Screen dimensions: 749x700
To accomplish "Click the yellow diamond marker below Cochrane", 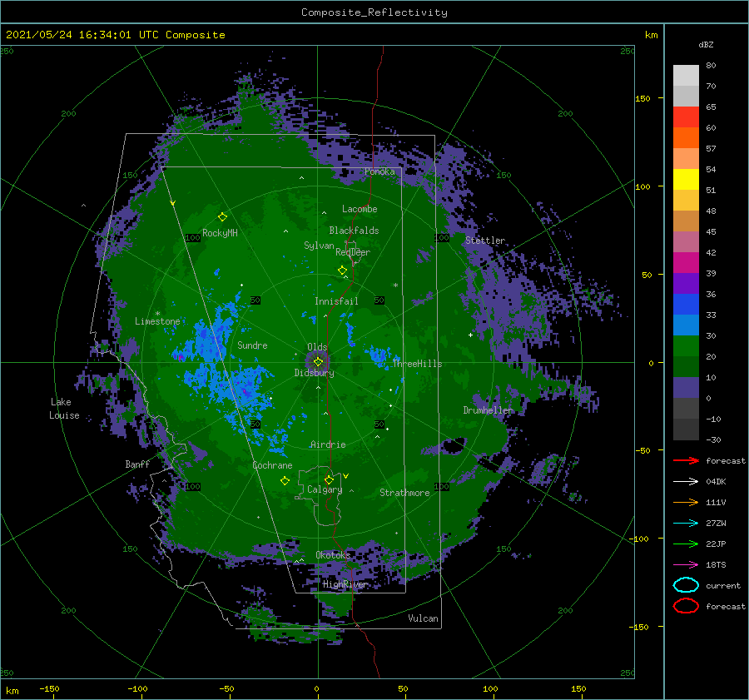I will point(285,481).
